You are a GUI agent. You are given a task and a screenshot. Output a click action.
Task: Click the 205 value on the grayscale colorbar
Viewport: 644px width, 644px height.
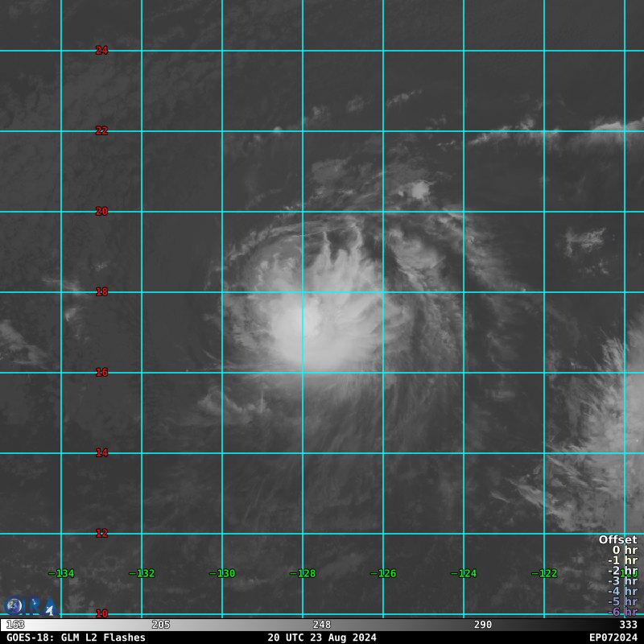coord(161,625)
